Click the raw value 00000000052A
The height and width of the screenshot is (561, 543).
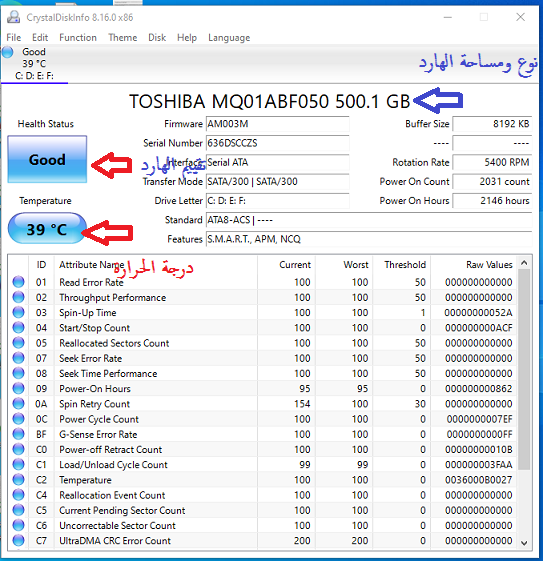pyautogui.click(x=478, y=313)
